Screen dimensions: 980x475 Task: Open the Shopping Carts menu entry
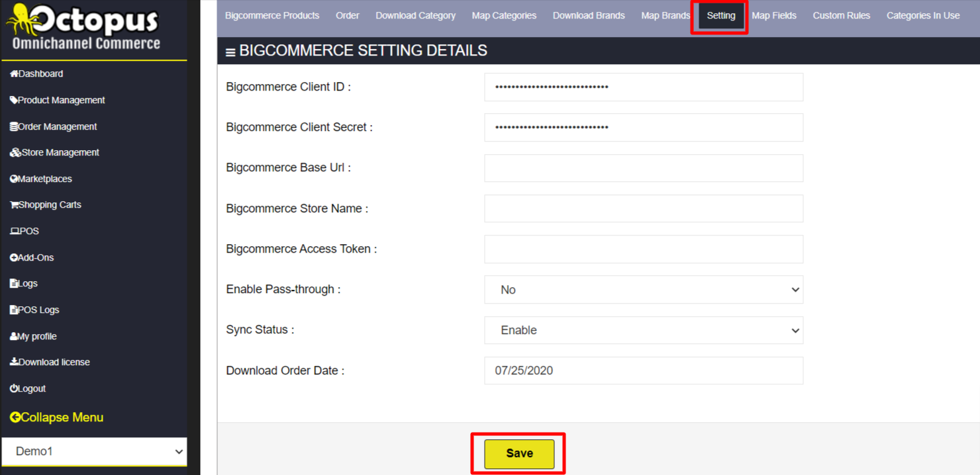click(x=50, y=205)
